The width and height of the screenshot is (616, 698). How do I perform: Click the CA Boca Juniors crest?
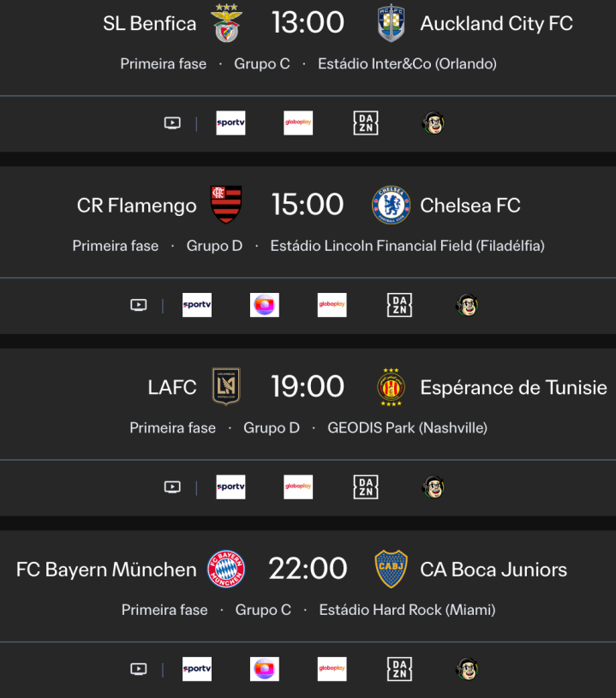coord(391,570)
